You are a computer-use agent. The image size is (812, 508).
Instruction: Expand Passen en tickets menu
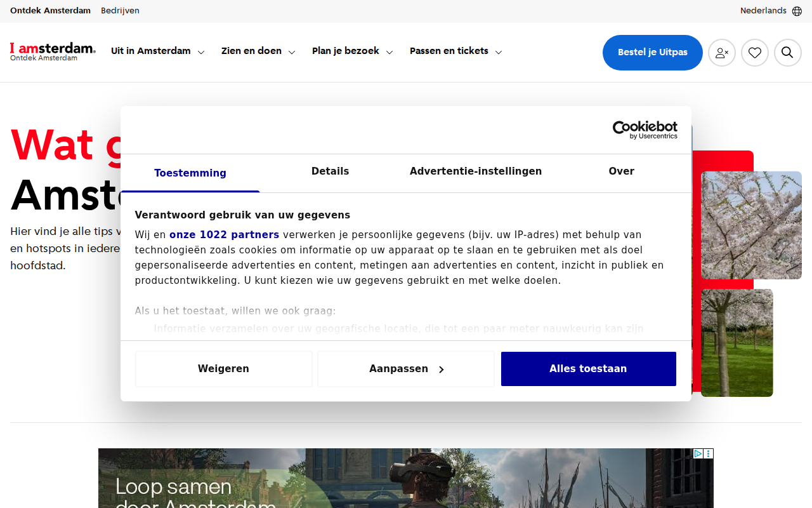456,51
